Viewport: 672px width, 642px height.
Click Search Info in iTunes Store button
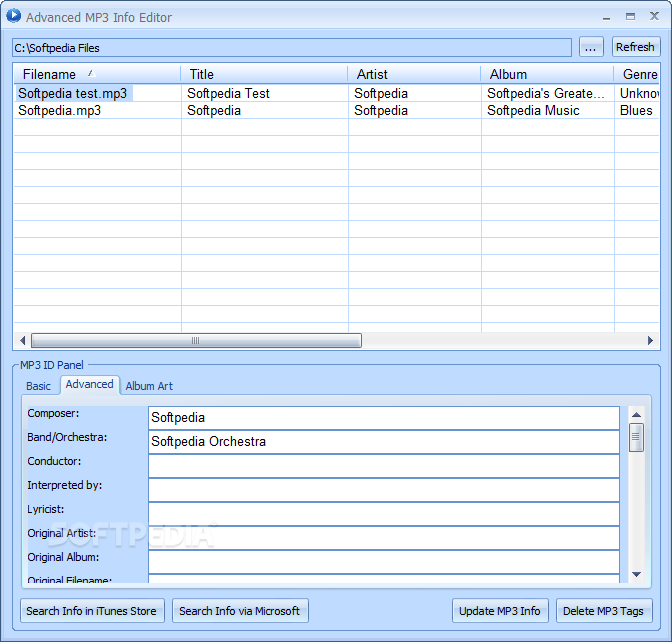click(92, 611)
